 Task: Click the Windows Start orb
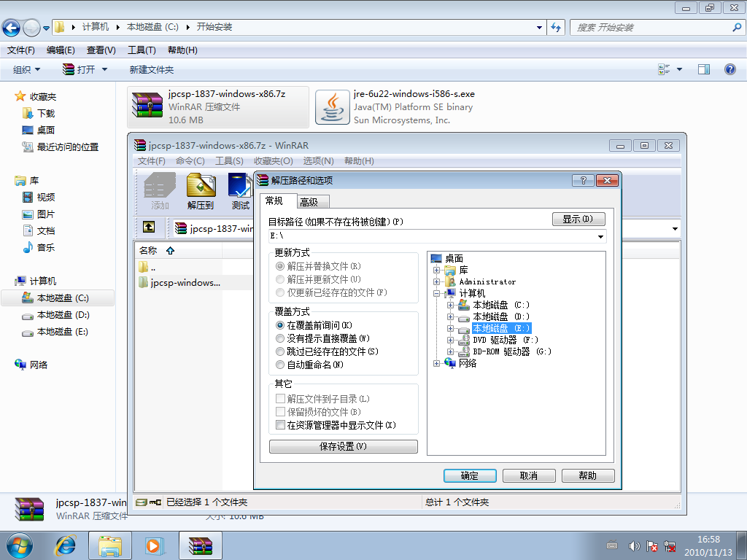point(20,545)
